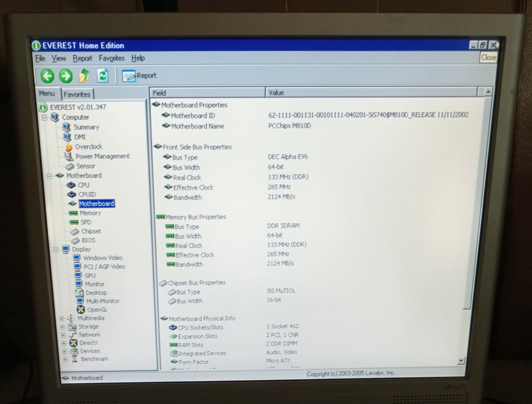
Task: Click the green Back arrow toolbar icon
Action: point(47,76)
